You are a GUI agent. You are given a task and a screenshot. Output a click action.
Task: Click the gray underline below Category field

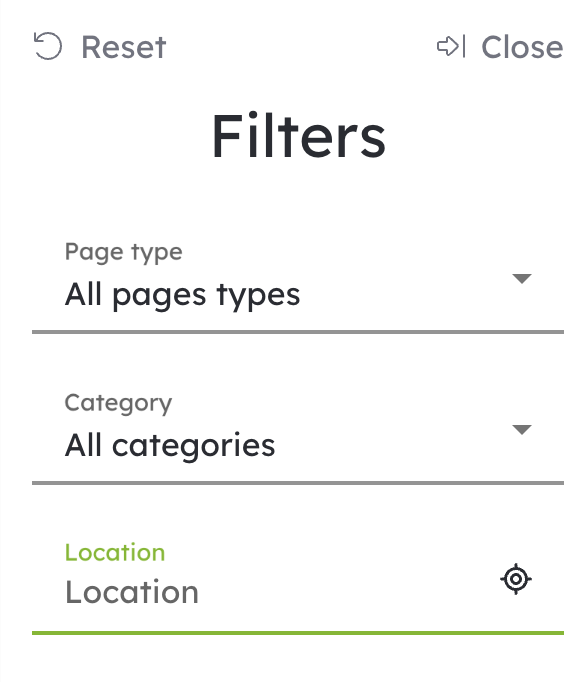pyautogui.click(x=298, y=483)
